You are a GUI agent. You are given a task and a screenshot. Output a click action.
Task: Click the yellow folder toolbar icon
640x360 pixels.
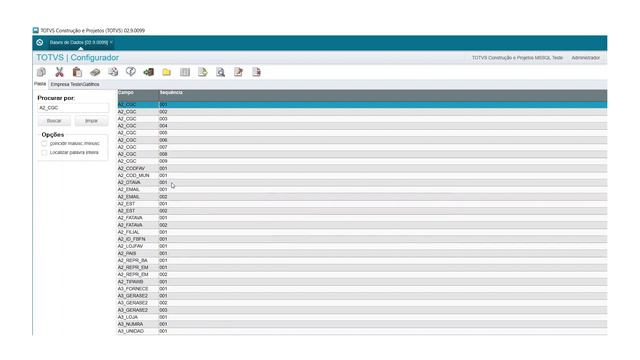pyautogui.click(x=167, y=72)
